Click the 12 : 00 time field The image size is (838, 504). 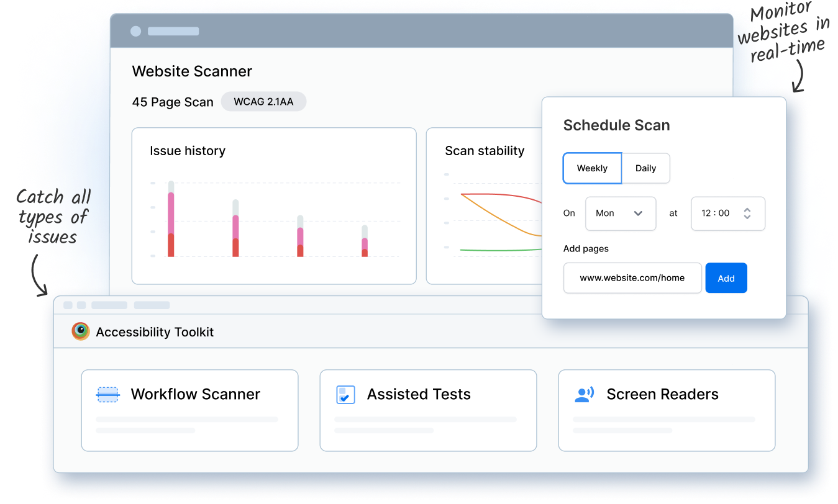[716, 214]
